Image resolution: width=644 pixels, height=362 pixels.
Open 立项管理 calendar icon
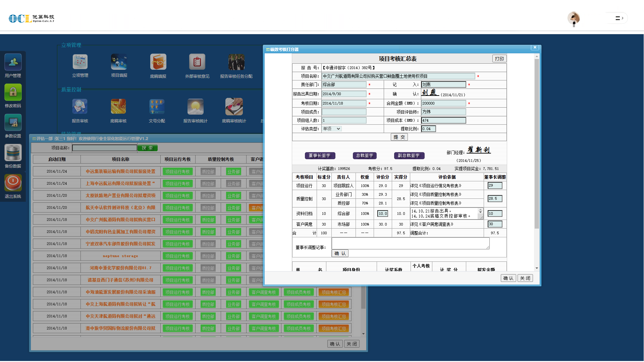click(x=80, y=62)
